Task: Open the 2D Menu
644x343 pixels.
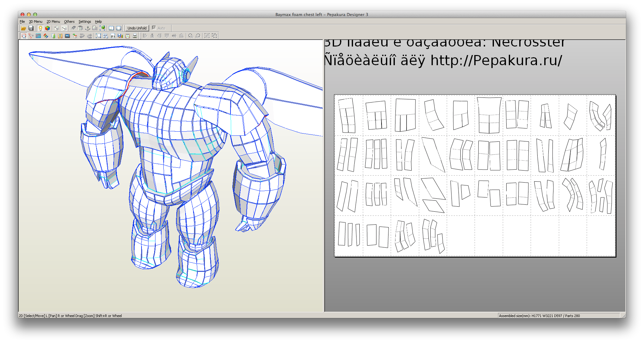Action: pyautogui.click(x=53, y=22)
